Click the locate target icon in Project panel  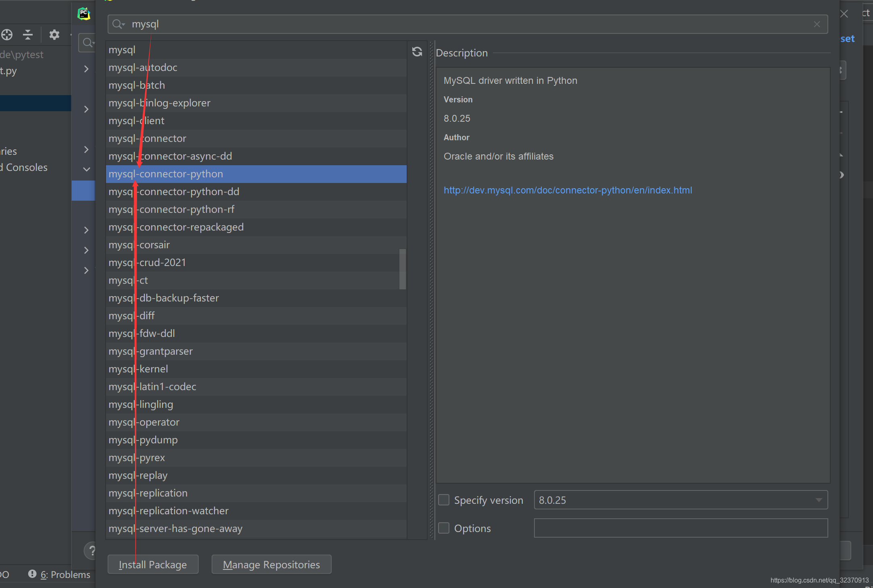point(7,35)
